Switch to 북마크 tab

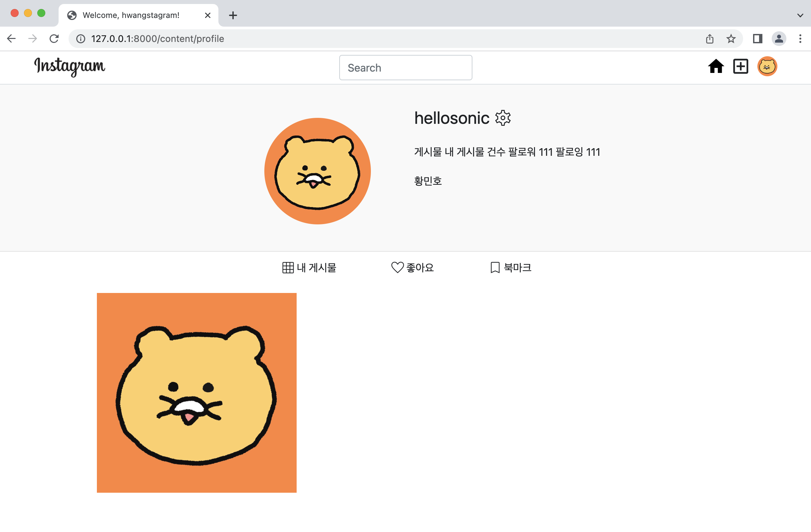(x=510, y=268)
